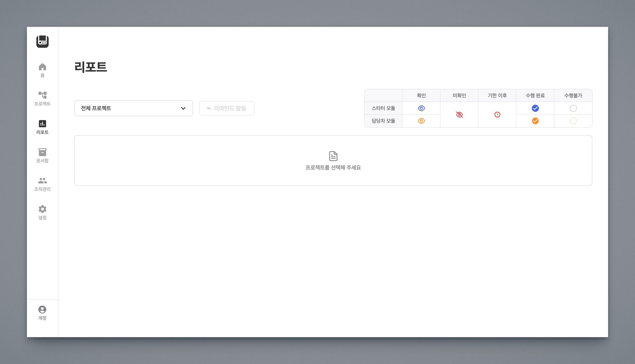Click the app logo in the sidebar

[x=42, y=42]
